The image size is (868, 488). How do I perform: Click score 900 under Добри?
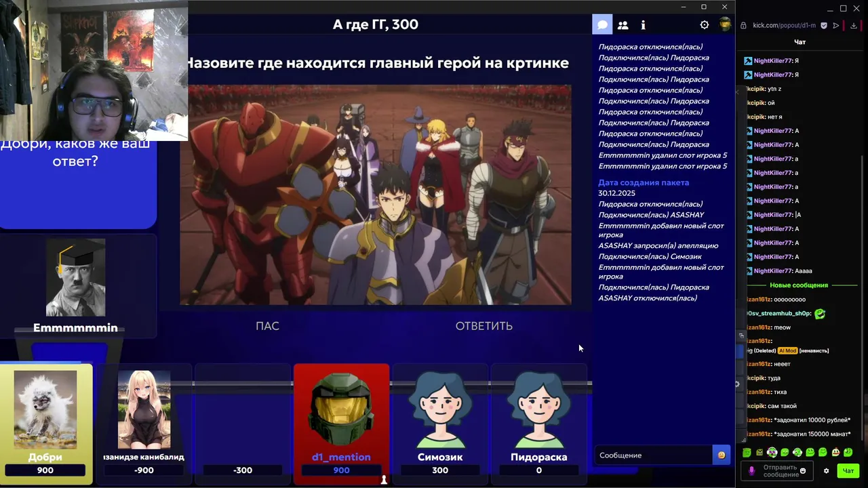coord(45,470)
